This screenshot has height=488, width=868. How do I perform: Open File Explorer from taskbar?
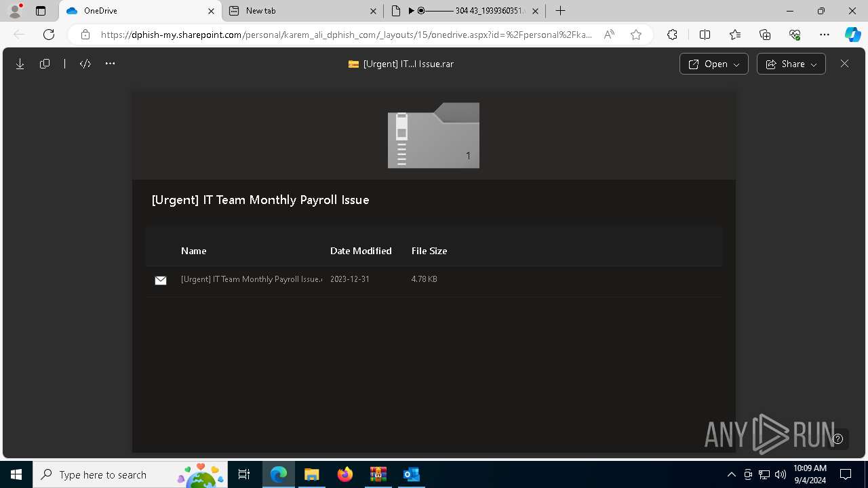point(312,474)
